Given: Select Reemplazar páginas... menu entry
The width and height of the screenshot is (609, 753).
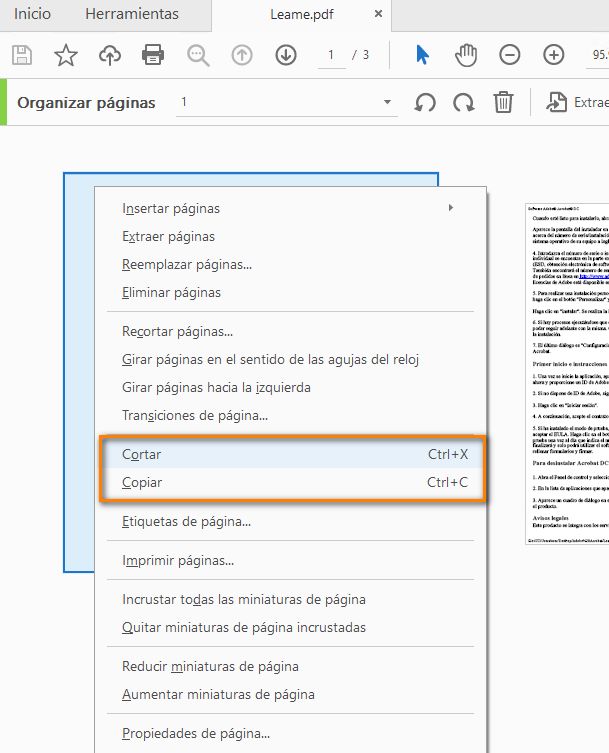Looking at the screenshot, I should click(291, 264).
